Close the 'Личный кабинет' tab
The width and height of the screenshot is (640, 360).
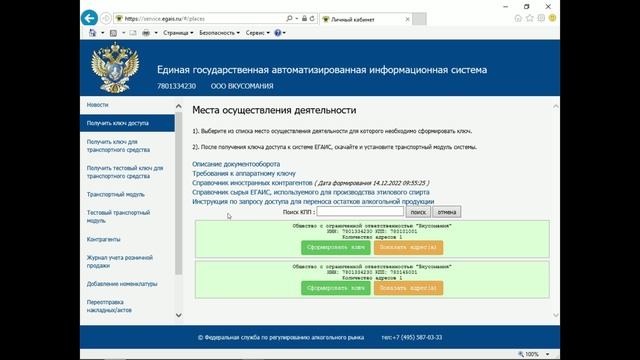click(x=407, y=19)
